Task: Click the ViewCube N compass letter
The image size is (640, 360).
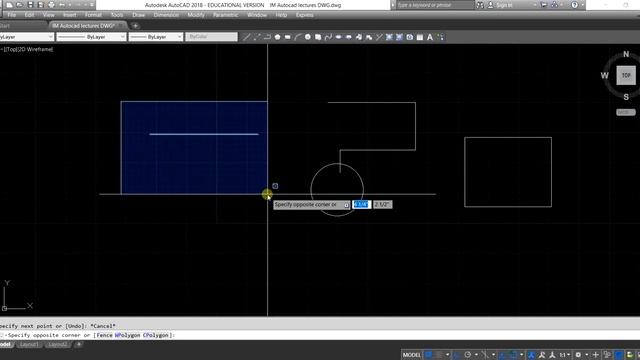Action: click(x=626, y=54)
